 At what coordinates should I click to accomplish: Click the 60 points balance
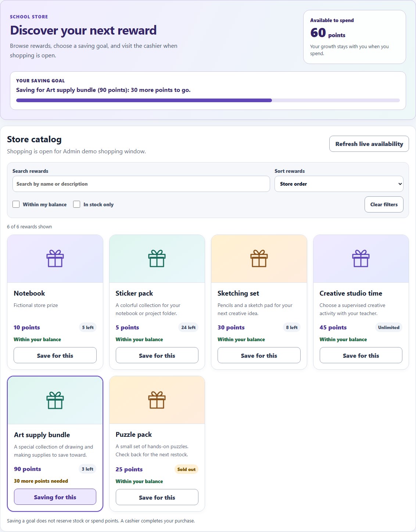(x=328, y=33)
